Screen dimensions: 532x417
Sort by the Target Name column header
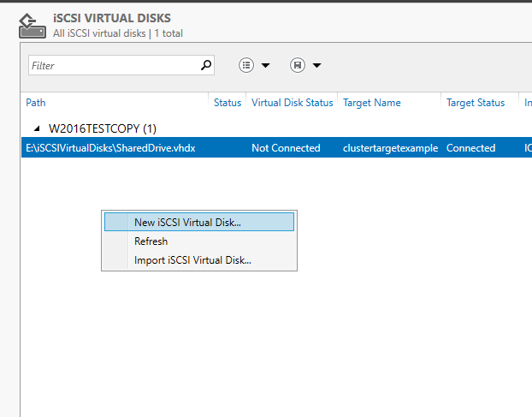[x=371, y=103]
